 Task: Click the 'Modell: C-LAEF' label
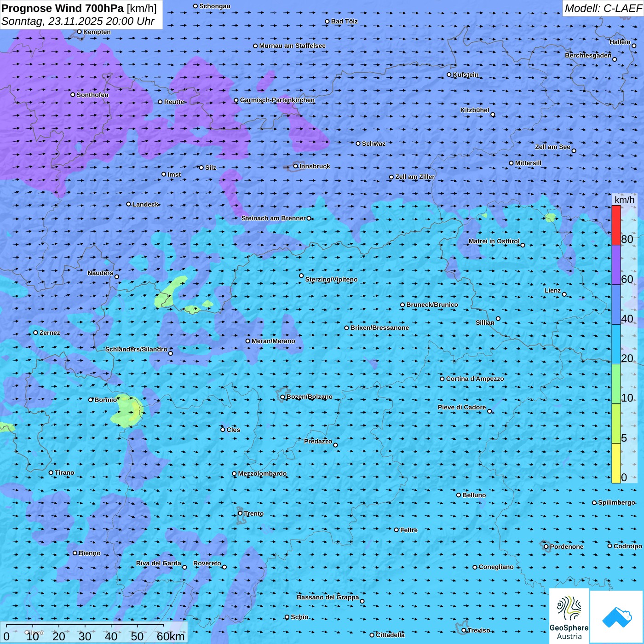pos(603,8)
